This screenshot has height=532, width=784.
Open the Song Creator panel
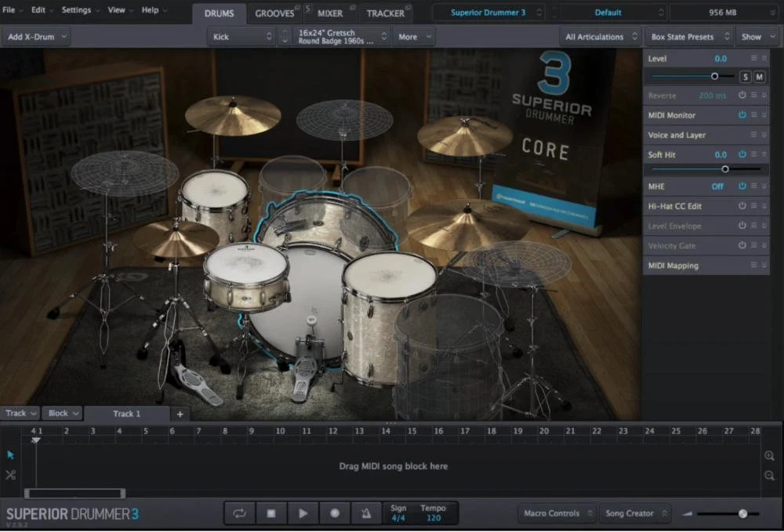[635, 513]
